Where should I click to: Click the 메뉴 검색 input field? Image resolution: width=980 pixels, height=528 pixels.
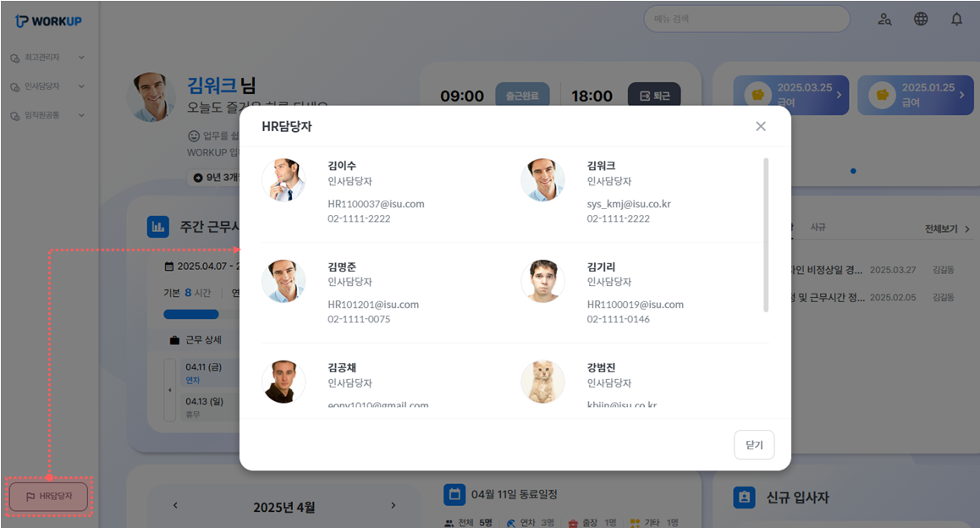[747, 19]
